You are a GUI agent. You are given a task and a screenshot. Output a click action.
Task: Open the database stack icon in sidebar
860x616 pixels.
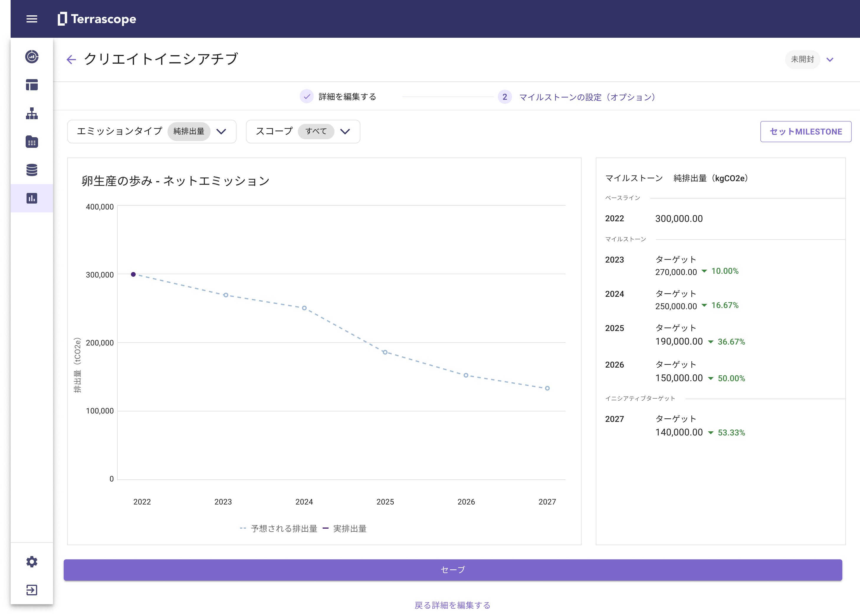pos(32,170)
